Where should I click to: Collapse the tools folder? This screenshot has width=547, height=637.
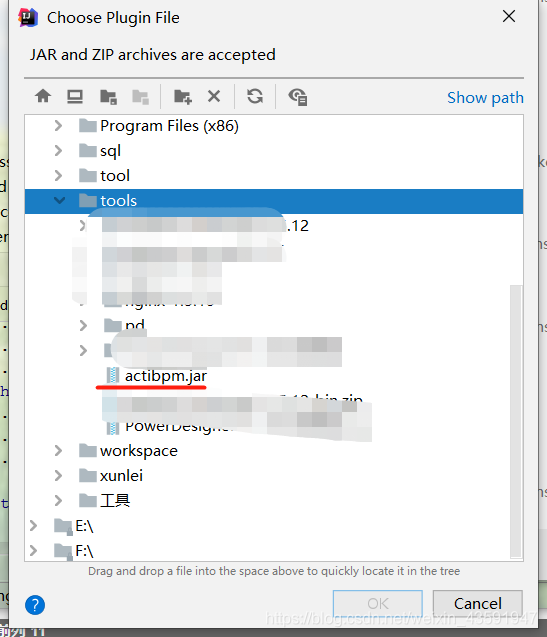(x=59, y=200)
